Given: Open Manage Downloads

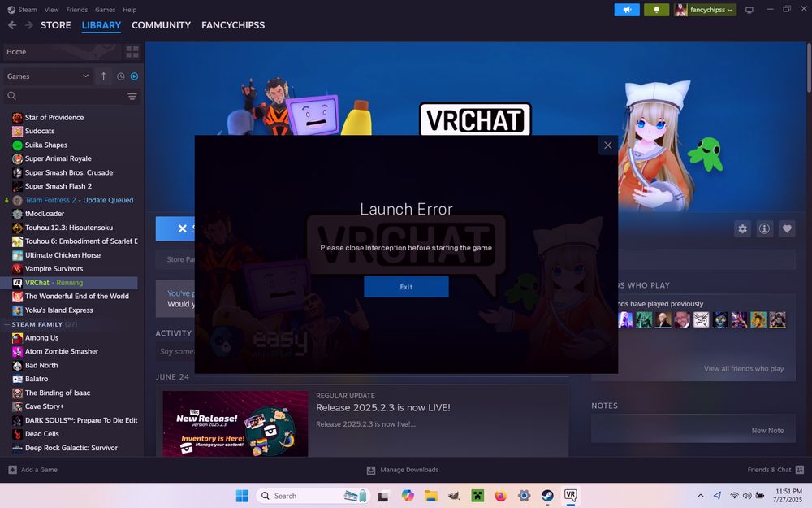Looking at the screenshot, I should click(x=403, y=470).
